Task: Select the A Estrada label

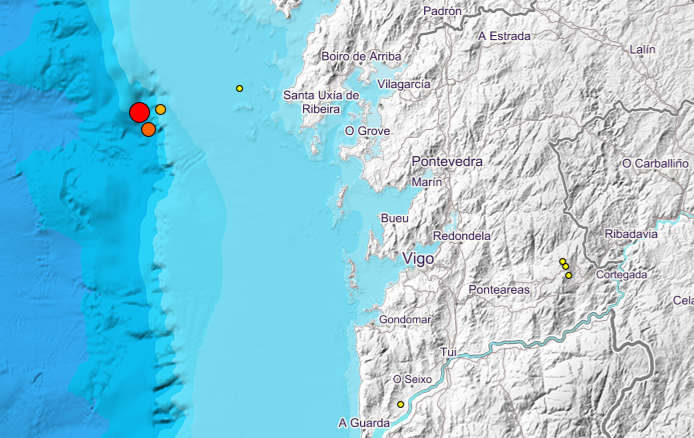Action: tap(504, 36)
